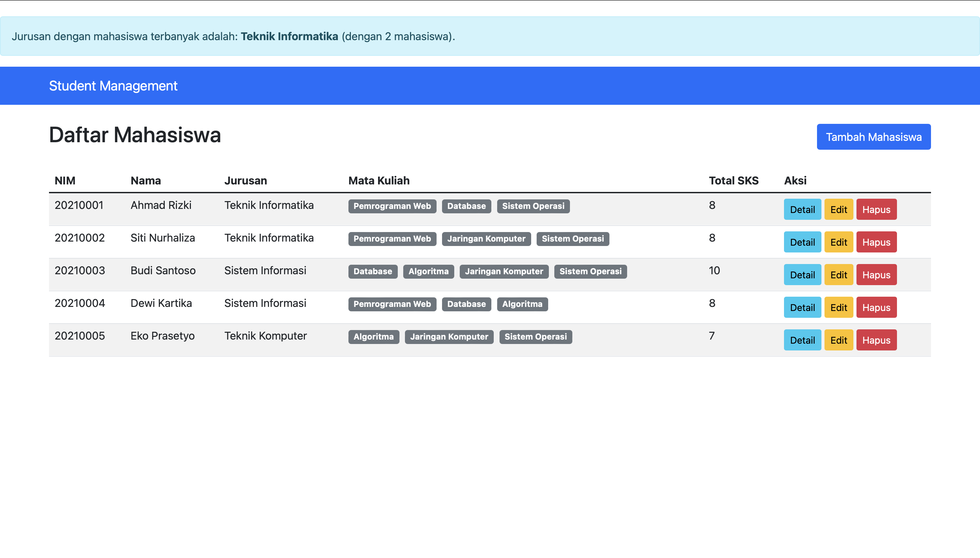View Detail for Siti Nurhaliza
The image size is (980, 558).
click(802, 242)
